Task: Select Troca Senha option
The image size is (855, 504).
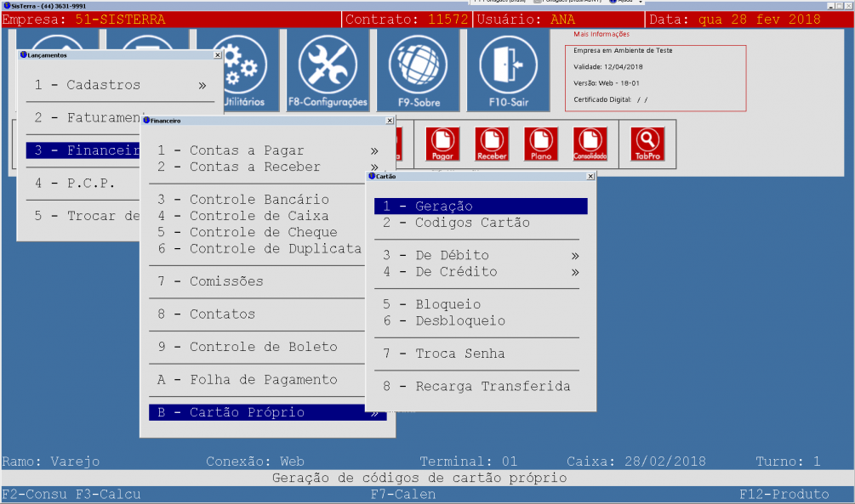Action: point(459,354)
